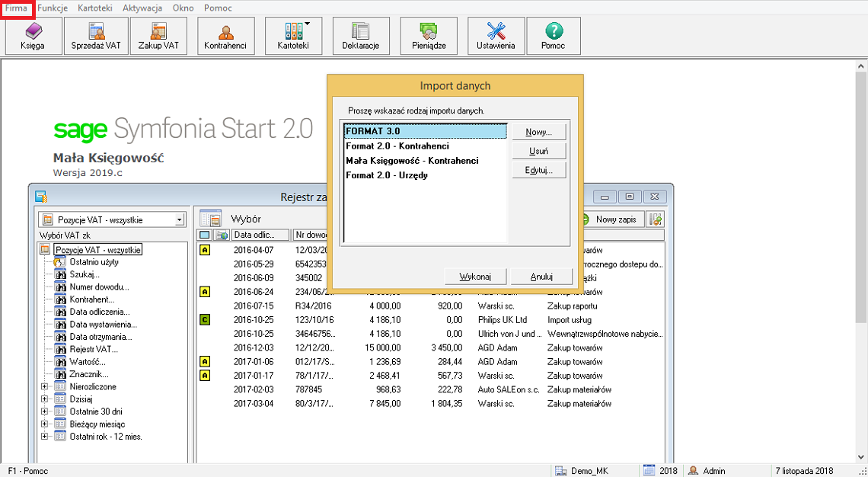This screenshot has height=477, width=868.
Task: Click the Nowy... button in the dialog
Action: [538, 132]
